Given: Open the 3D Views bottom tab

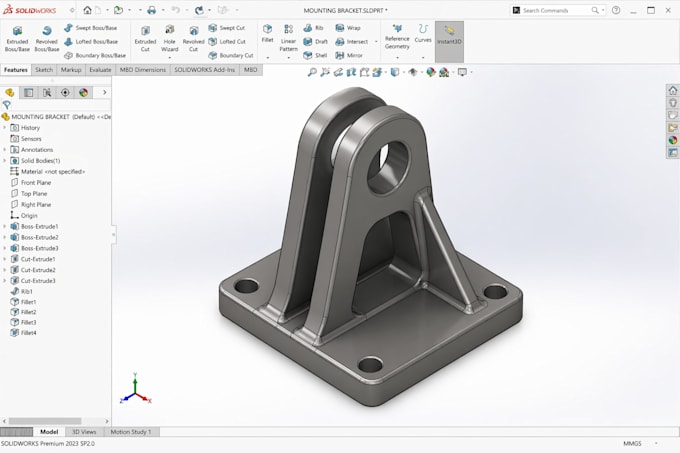Looking at the screenshot, I should point(84,432).
